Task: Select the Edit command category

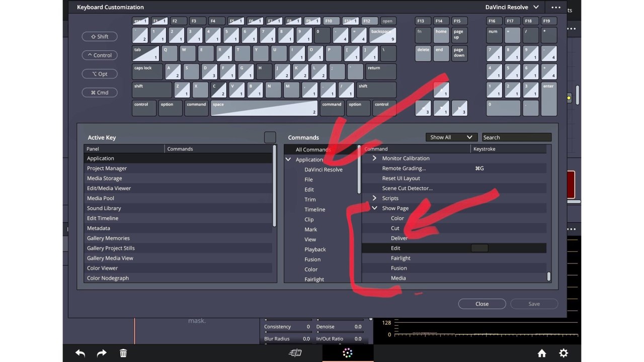Action: (309, 190)
